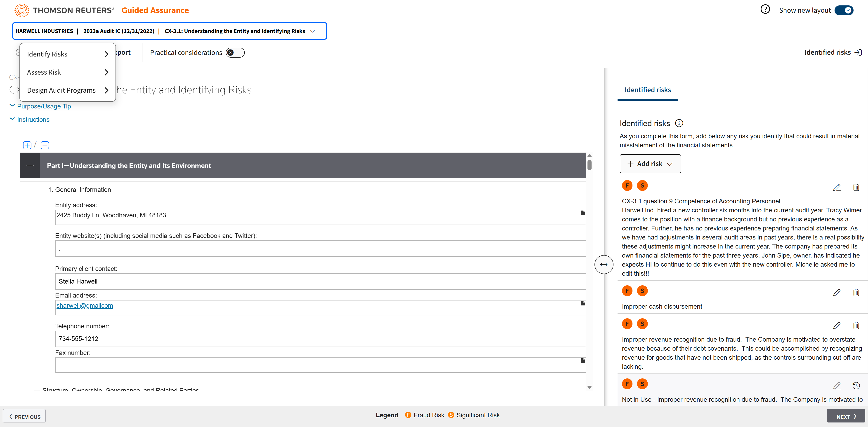Restore the Not in Use risk
Image resolution: width=868 pixels, height=427 pixels.
coord(856,386)
